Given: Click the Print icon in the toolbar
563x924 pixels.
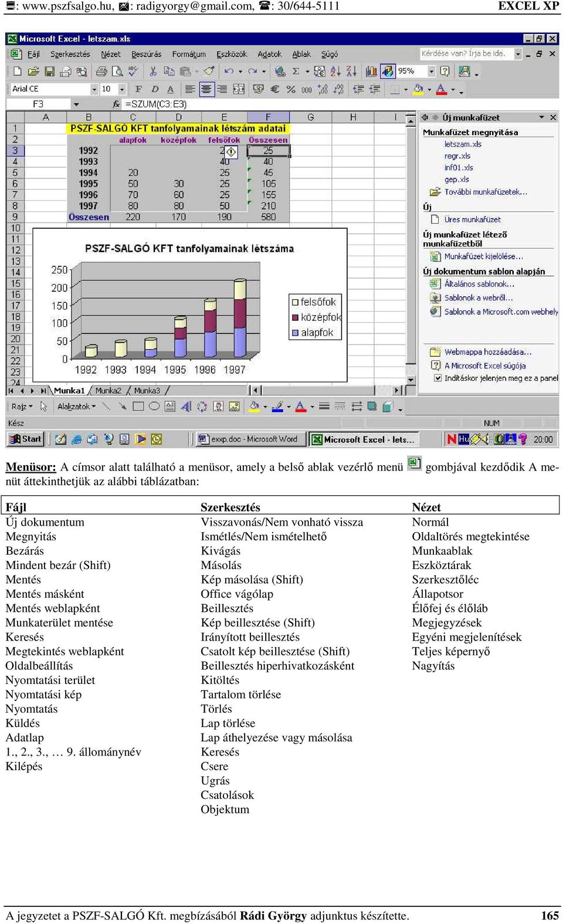Looking at the screenshot, I should 101,71.
